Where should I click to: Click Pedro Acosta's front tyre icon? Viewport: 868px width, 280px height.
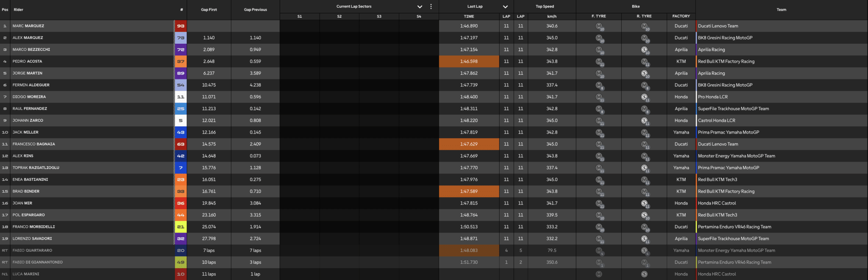(x=599, y=62)
